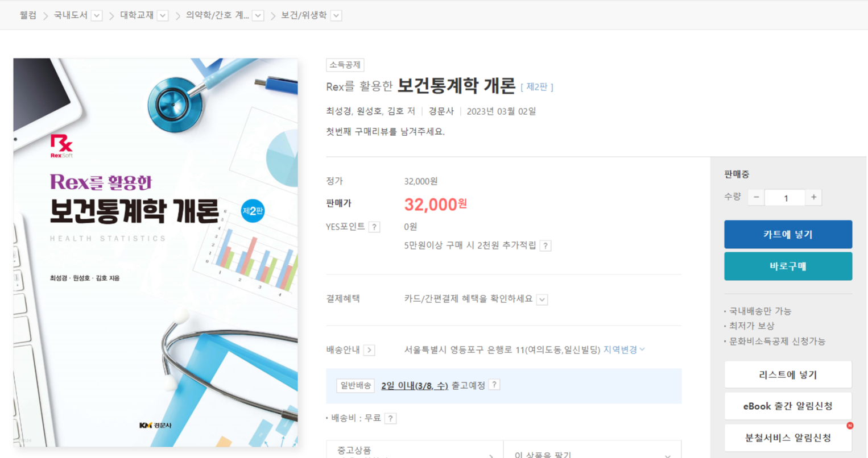This screenshot has width=868, height=458.
Task: Click 분철서비스 알림신청 button
Action: click(788, 438)
